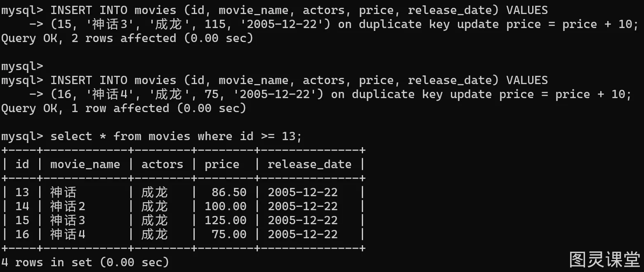
Task: Click the id 14 cell in the table
Action: click(22, 206)
